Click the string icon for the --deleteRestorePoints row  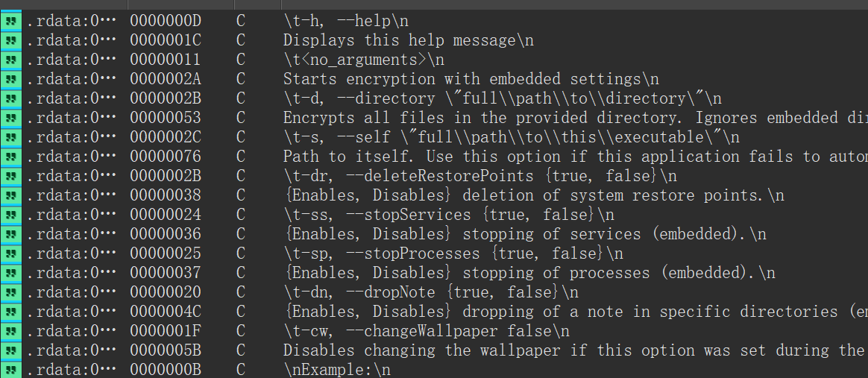click(x=11, y=176)
